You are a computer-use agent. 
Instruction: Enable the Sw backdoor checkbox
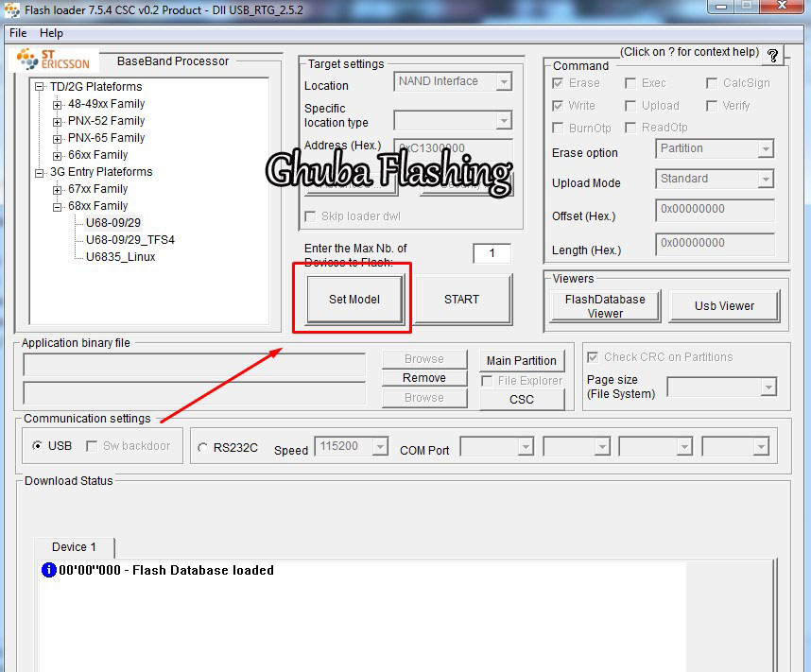click(92, 446)
